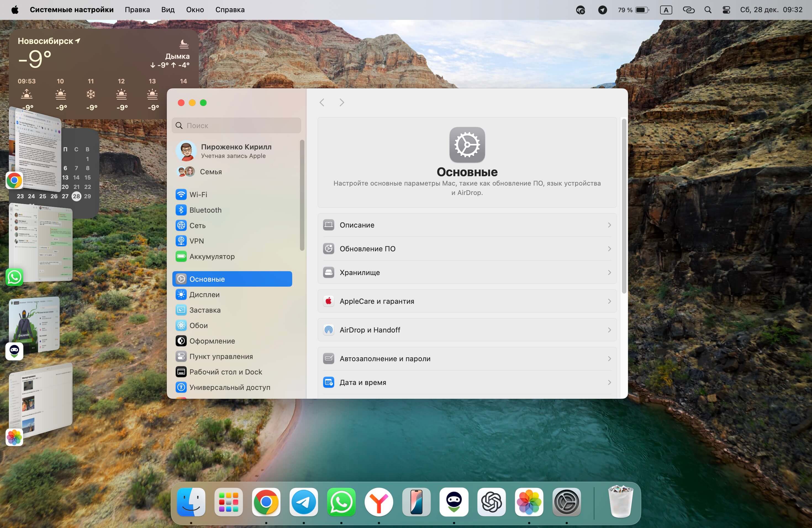Toggle the input source indicator in menu bar
812x528 pixels.
tap(666, 10)
